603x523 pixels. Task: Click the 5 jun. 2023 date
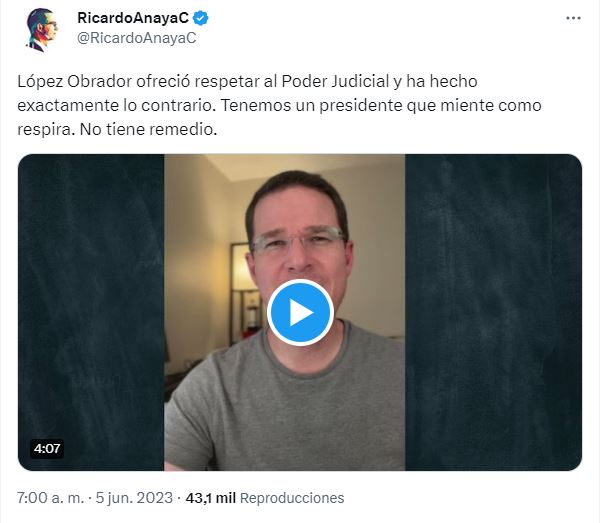[x=134, y=498]
